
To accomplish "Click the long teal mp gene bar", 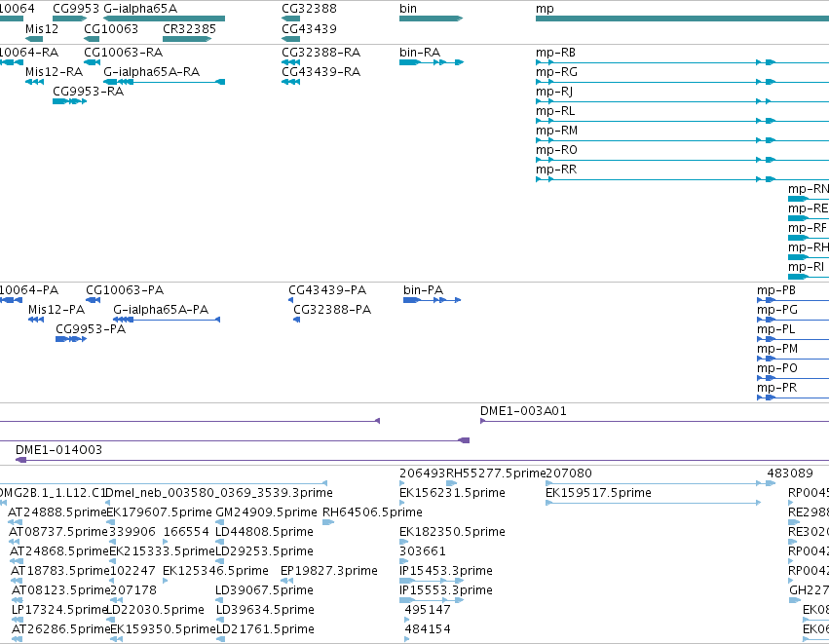I will [x=682, y=19].
